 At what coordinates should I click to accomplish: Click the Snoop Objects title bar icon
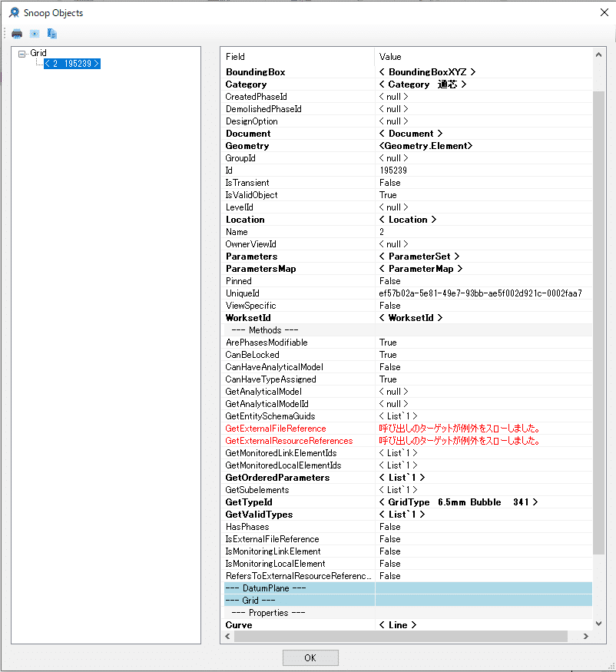[14, 13]
